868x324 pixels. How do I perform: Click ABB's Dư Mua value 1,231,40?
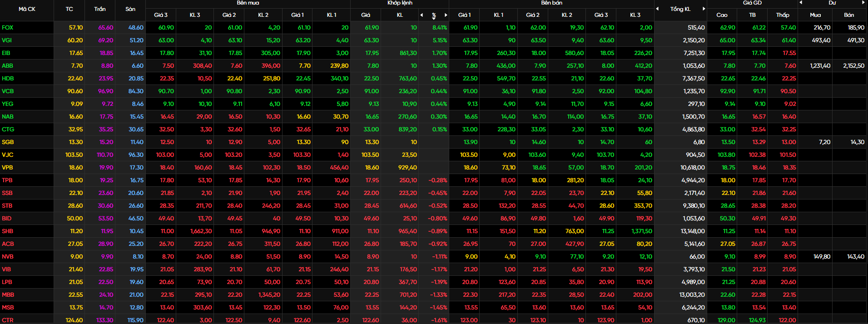coord(820,66)
